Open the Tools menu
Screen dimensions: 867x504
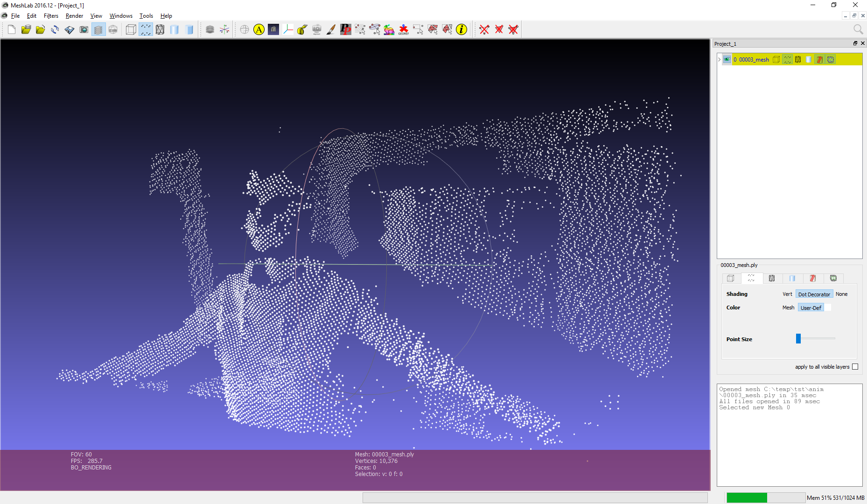(146, 16)
